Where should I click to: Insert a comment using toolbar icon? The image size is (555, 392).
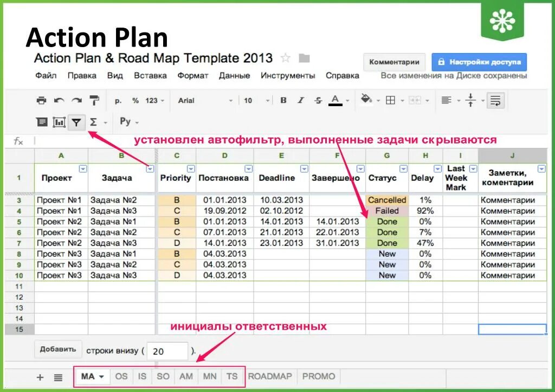coord(42,122)
